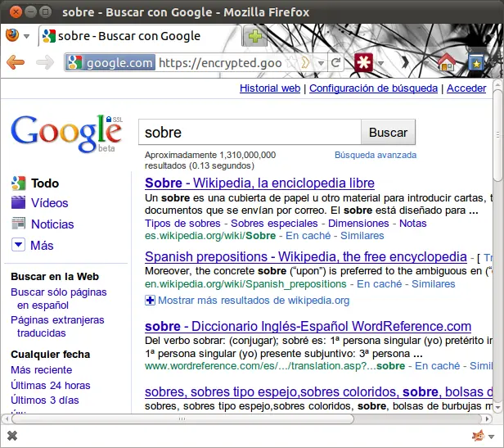The width and height of the screenshot is (504, 448).
Task: Open 'Dimensiones' sublink
Action: [358, 224]
